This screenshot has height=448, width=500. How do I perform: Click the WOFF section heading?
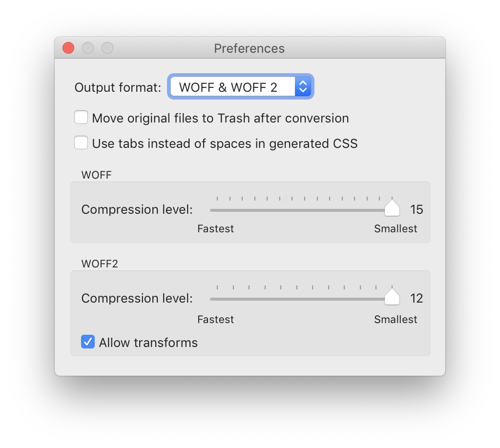[x=96, y=175]
